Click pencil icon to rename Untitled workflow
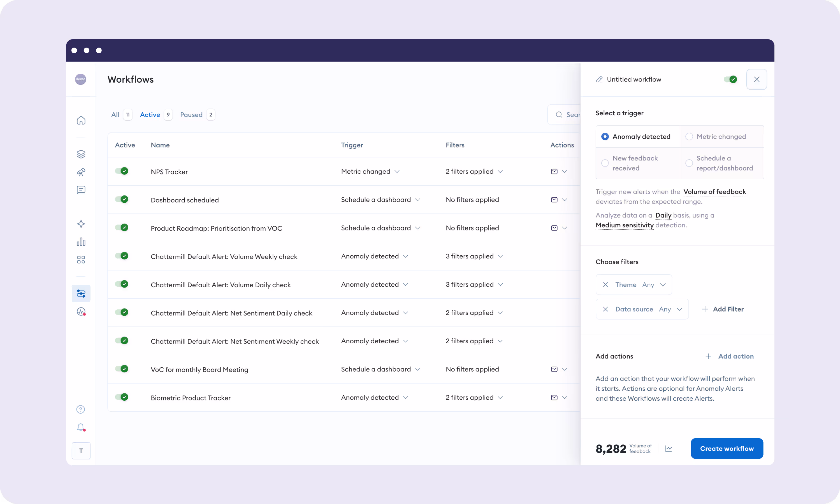 tap(599, 80)
